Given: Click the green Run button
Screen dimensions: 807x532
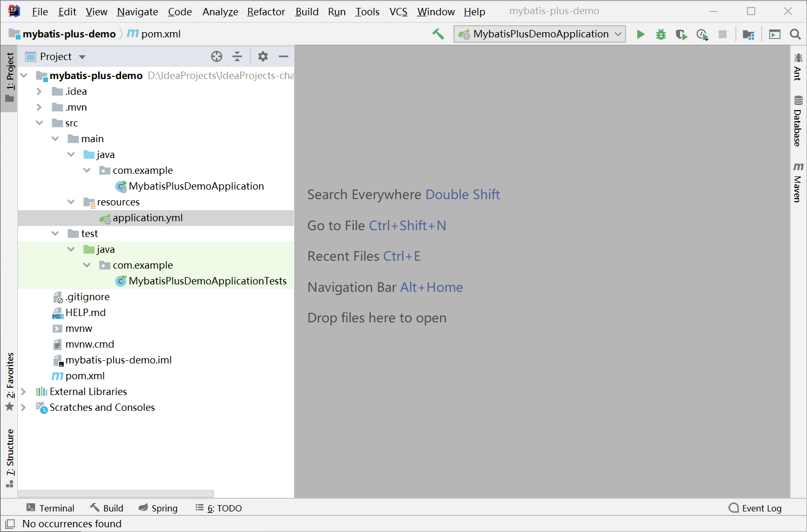Looking at the screenshot, I should click(x=640, y=34).
